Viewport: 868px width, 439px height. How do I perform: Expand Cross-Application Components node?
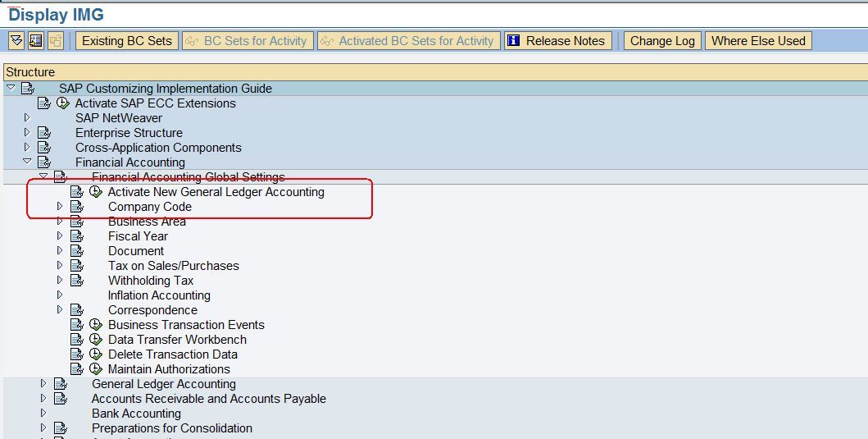[x=27, y=147]
